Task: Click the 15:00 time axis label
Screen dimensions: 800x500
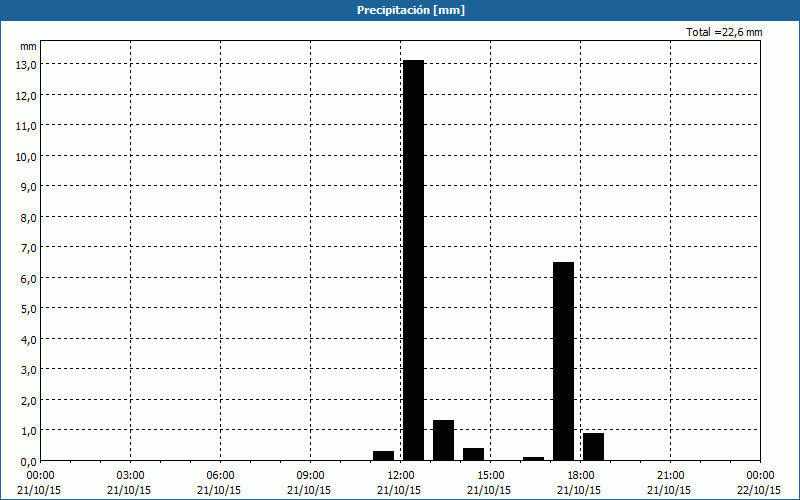Action: tap(491, 476)
